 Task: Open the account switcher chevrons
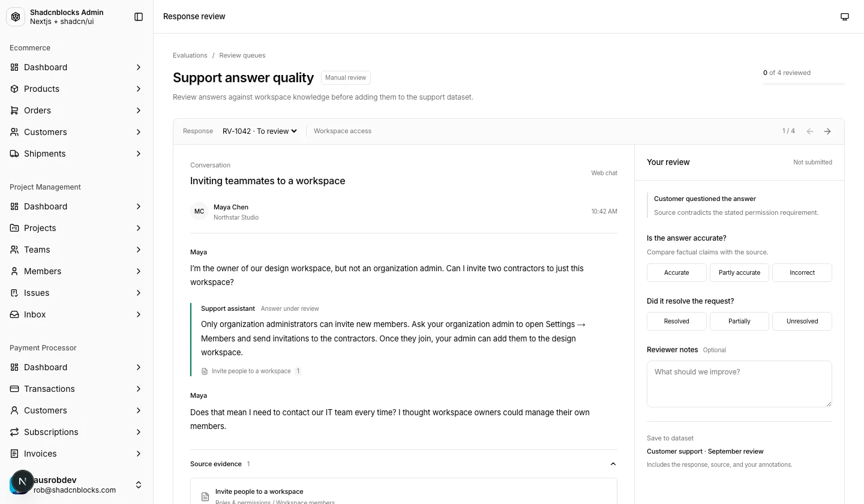coord(139,485)
